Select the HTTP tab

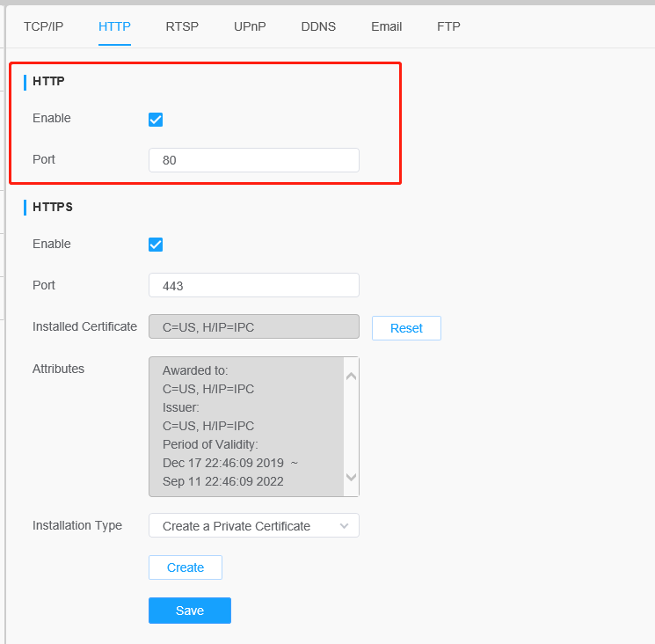coord(114,26)
